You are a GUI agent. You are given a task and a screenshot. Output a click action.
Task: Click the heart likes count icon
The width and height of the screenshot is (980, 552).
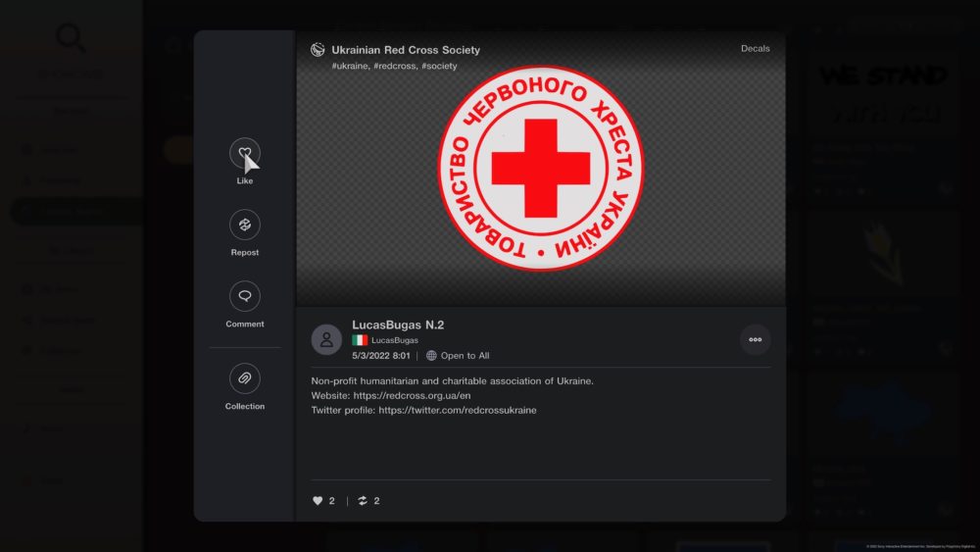(x=318, y=501)
